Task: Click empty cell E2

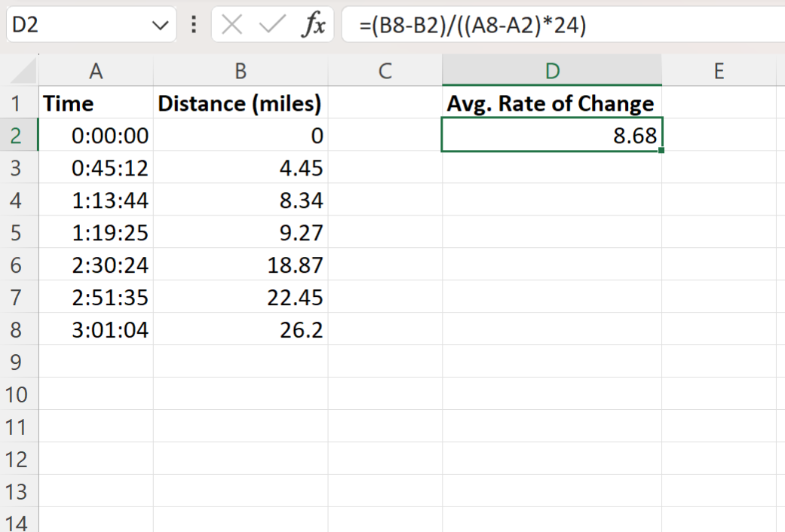Action: tap(719, 136)
